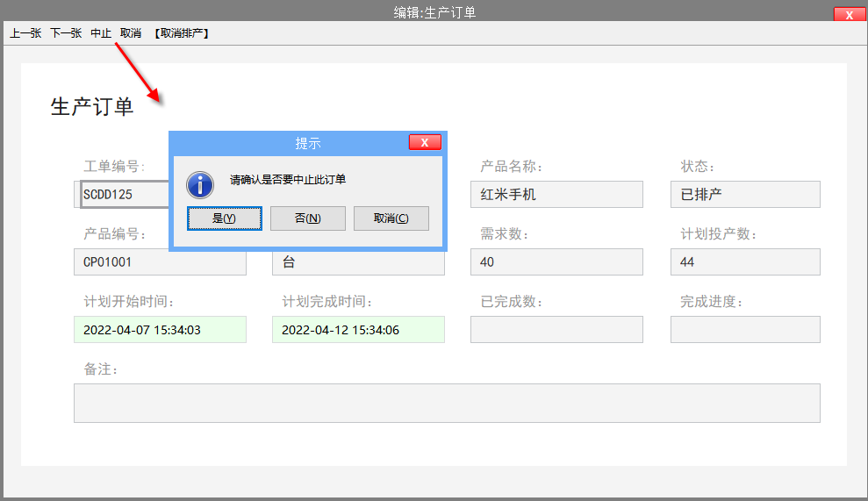Click the 计划开始时间 label

tap(128, 302)
